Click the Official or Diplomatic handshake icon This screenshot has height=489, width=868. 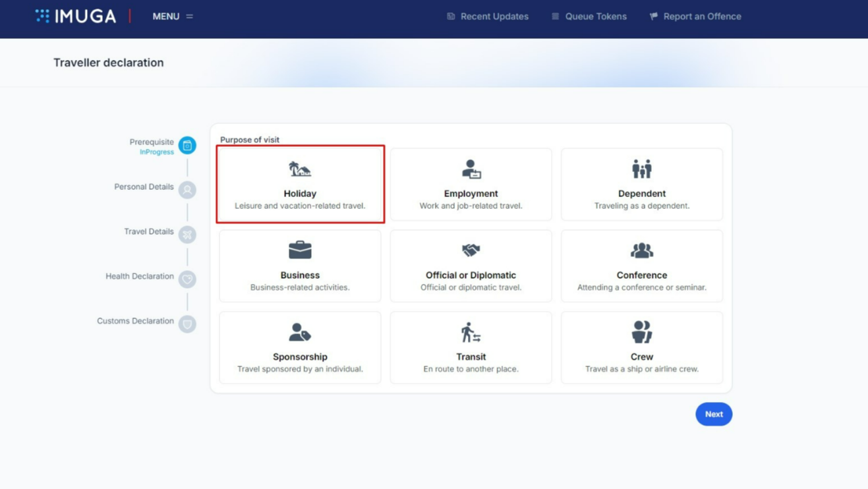point(471,250)
